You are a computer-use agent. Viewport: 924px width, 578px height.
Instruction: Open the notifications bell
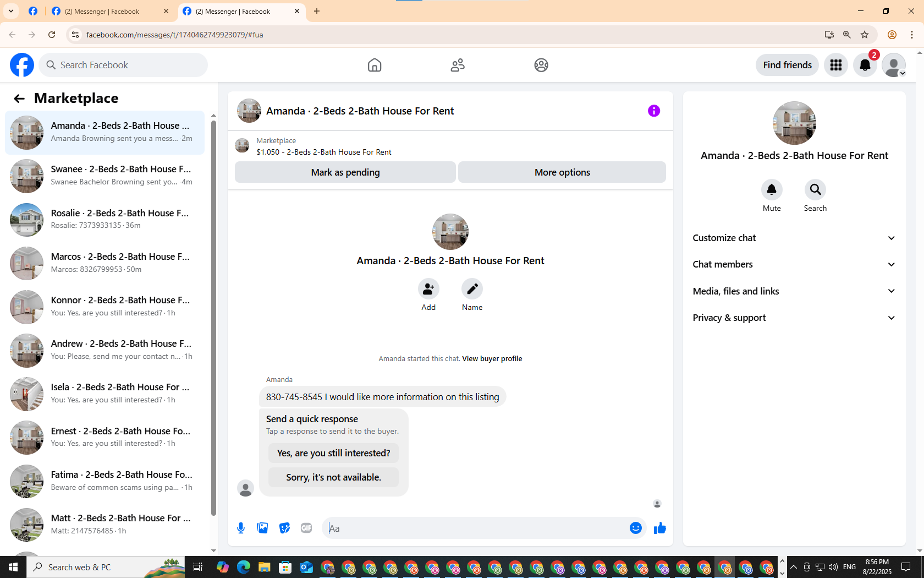pos(865,65)
